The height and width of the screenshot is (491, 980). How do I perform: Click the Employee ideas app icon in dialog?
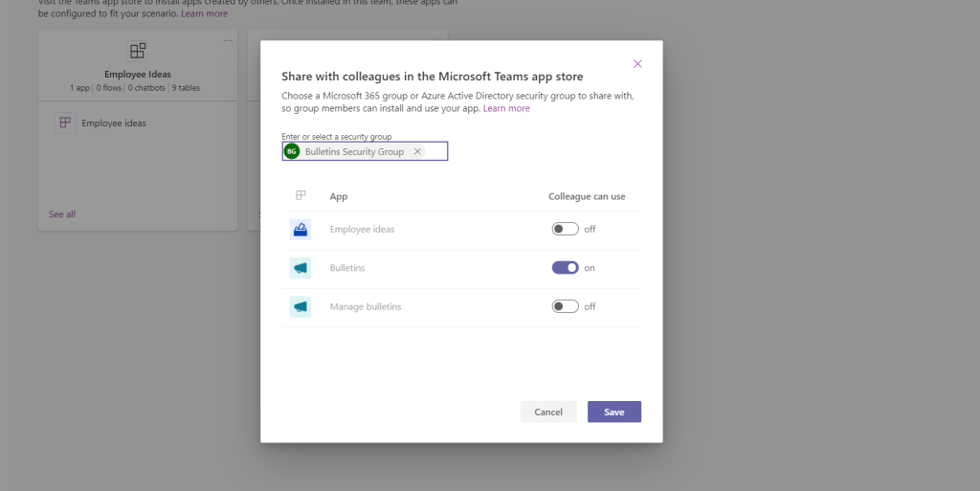tap(301, 230)
